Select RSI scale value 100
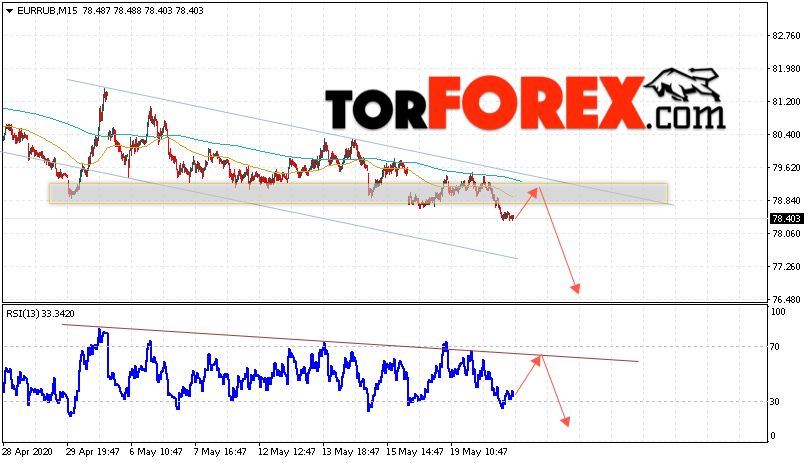Image resolution: width=808 pixels, height=463 pixels. pyautogui.click(x=778, y=312)
